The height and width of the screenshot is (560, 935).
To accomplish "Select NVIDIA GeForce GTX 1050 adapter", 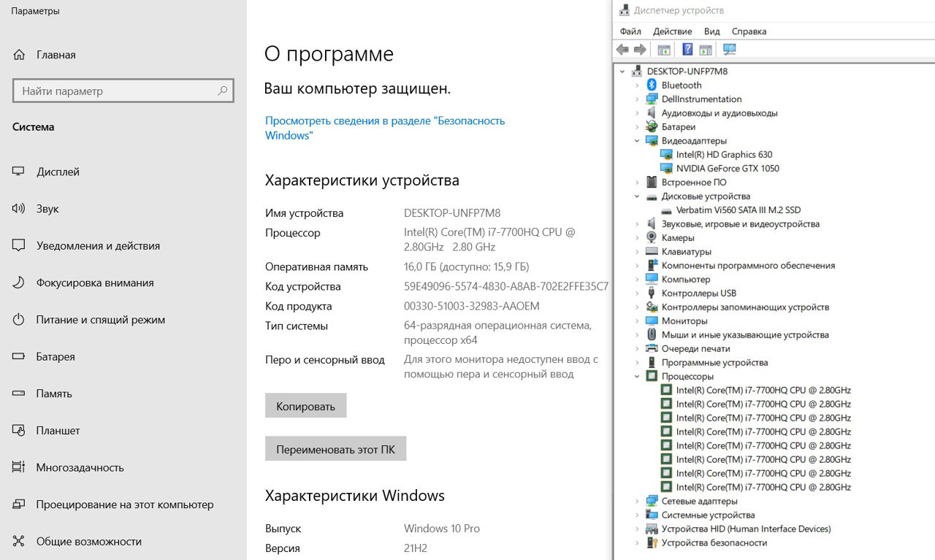I will coord(728,169).
